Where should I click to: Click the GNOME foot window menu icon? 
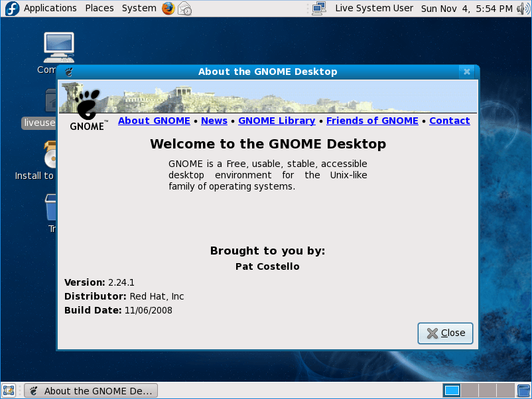click(69, 72)
